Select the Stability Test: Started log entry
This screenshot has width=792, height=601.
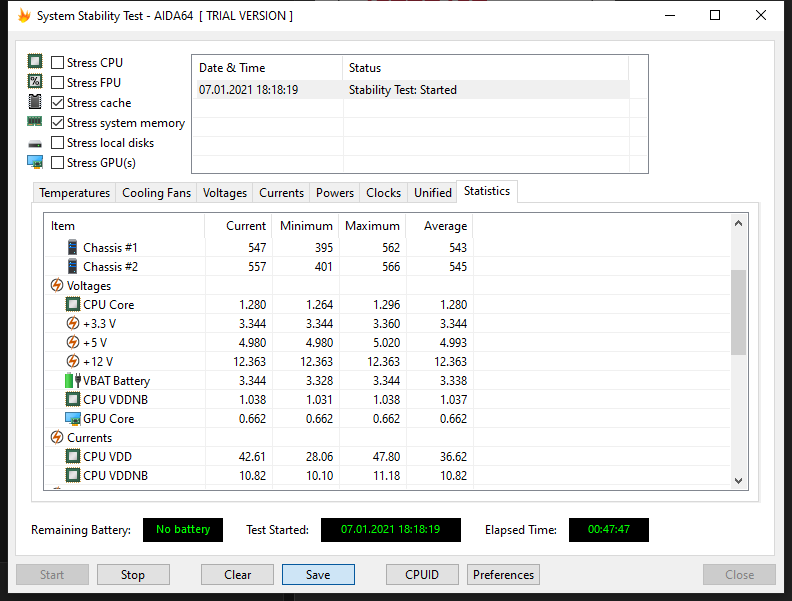413,90
